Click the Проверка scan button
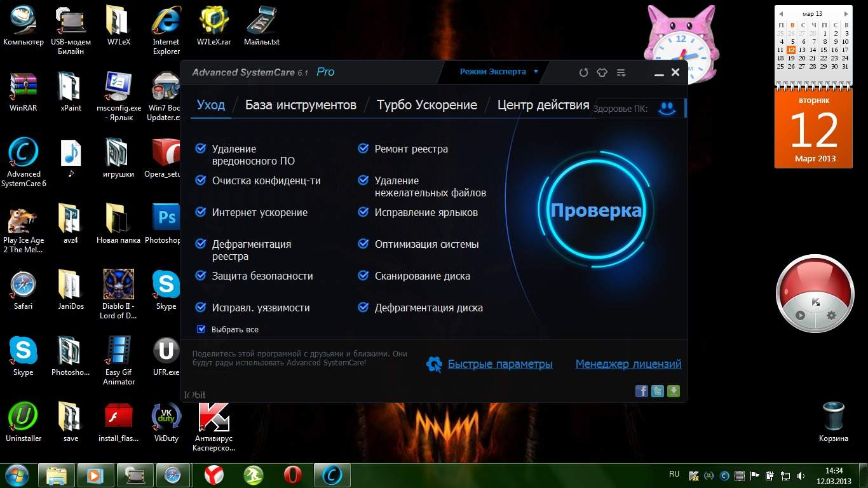The image size is (868, 488). pos(595,210)
